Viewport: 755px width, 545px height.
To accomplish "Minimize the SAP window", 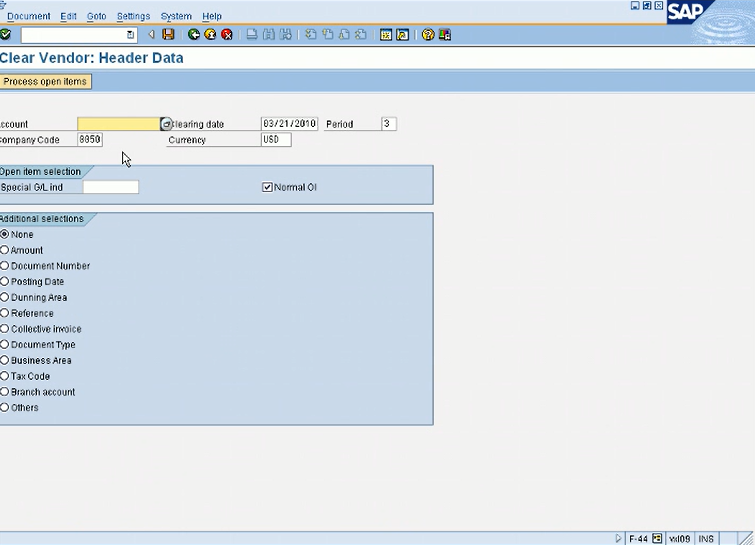I will 635,5.
